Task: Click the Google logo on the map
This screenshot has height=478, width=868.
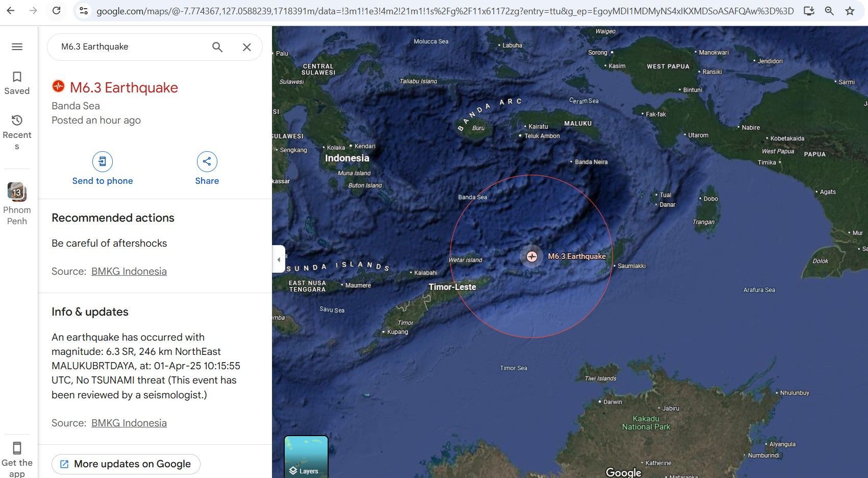Action: pyautogui.click(x=623, y=472)
